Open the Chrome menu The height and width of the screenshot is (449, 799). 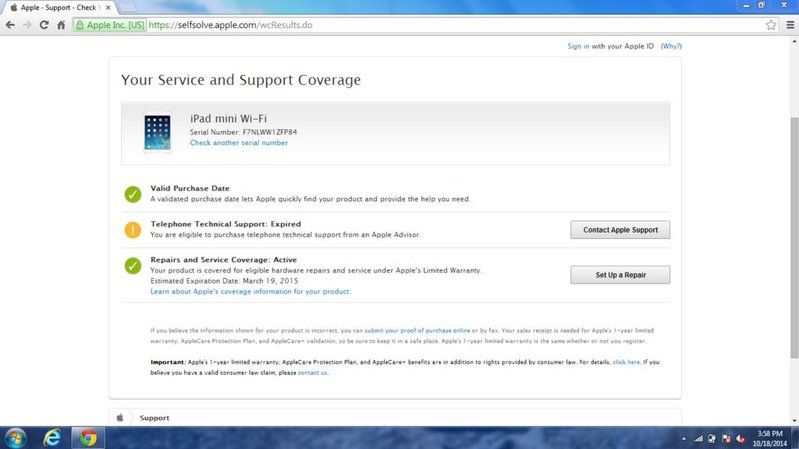(x=790, y=25)
